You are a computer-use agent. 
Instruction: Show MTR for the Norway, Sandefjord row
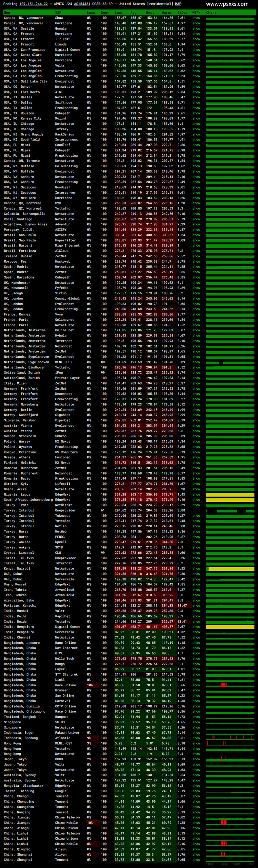(x=196, y=415)
